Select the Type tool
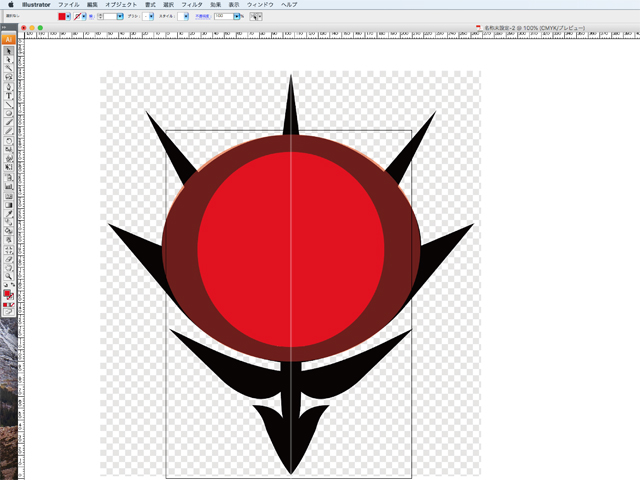The width and height of the screenshot is (640, 480). [x=9, y=96]
